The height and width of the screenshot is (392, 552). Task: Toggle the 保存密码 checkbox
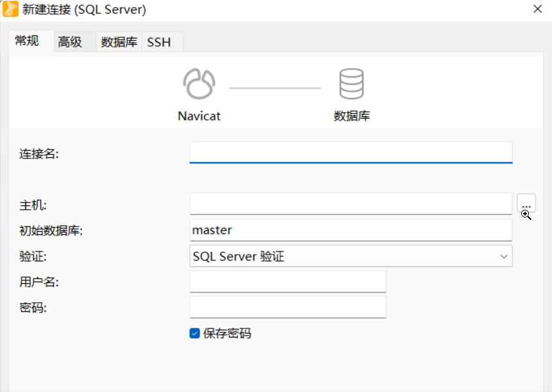click(194, 333)
